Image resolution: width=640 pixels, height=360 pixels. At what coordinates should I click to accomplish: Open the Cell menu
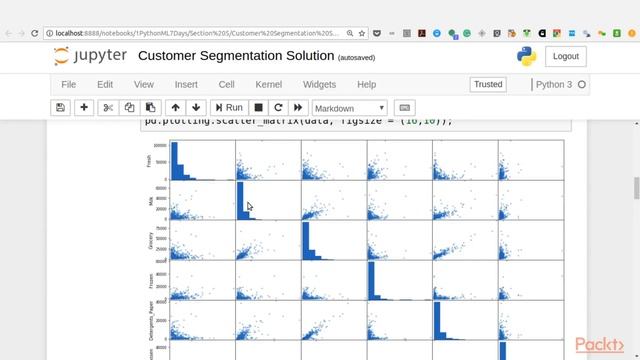click(x=227, y=84)
